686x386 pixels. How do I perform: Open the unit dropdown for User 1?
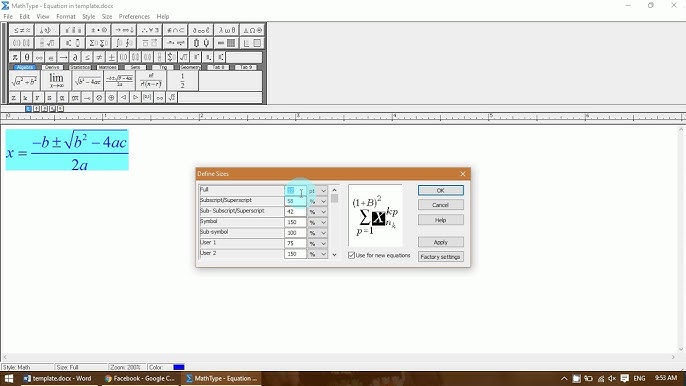click(323, 243)
